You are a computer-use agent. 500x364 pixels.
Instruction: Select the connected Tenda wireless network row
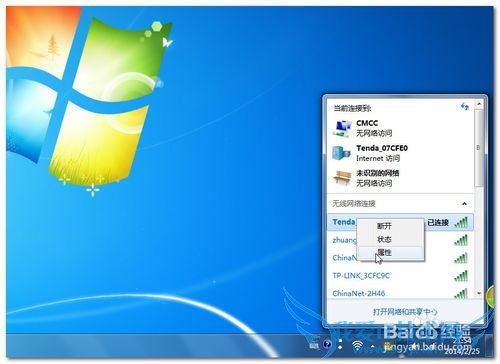click(400, 222)
